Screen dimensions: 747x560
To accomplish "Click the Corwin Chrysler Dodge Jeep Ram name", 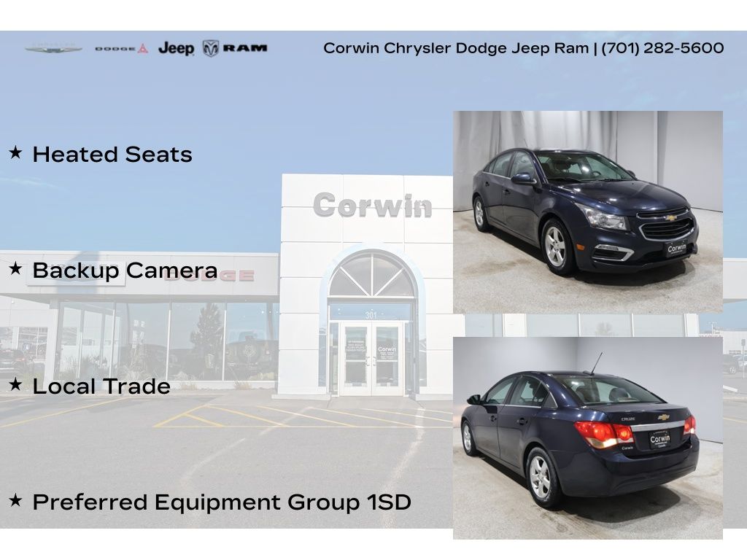I will 456,48.
